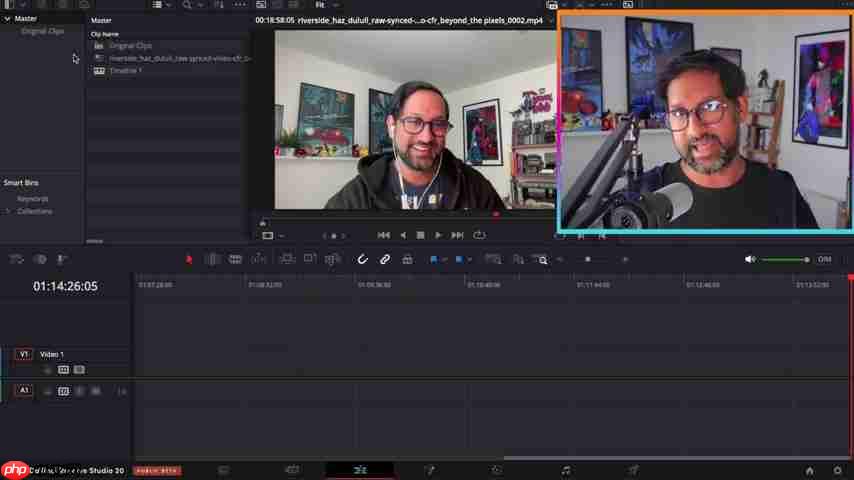Play viewer in reverse
This screenshot has height=480, width=854.
click(403, 235)
